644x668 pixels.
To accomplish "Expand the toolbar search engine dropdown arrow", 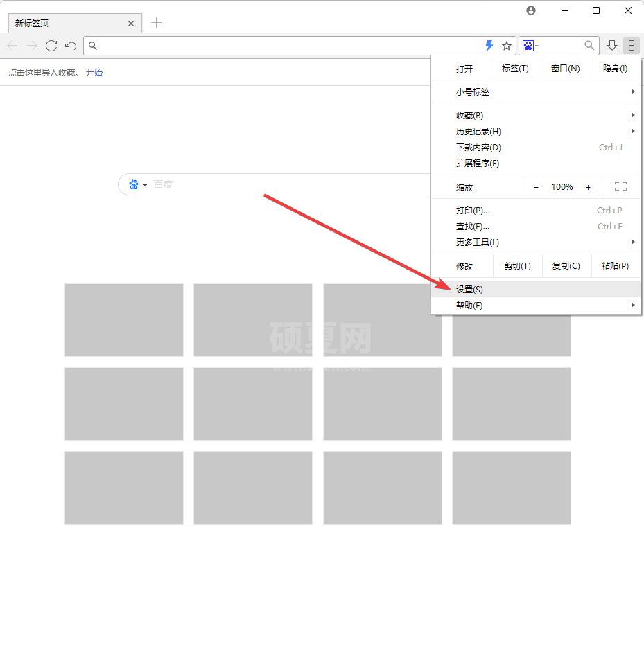I will [537, 46].
